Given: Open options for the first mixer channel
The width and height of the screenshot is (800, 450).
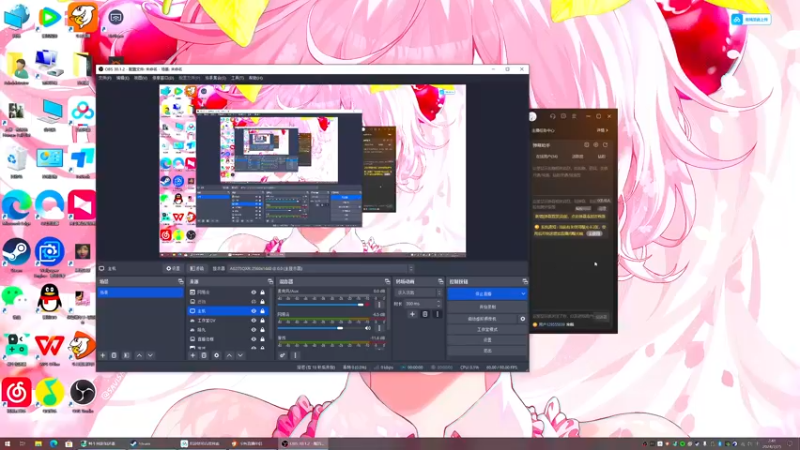Looking at the screenshot, I should (x=379, y=305).
